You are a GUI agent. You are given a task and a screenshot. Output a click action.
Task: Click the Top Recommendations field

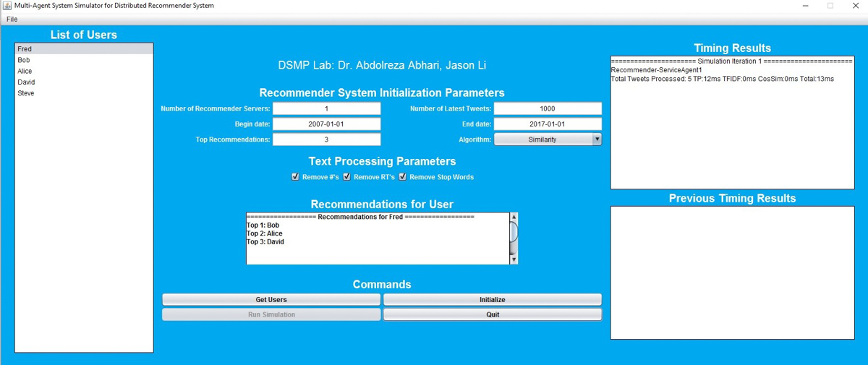(x=326, y=139)
